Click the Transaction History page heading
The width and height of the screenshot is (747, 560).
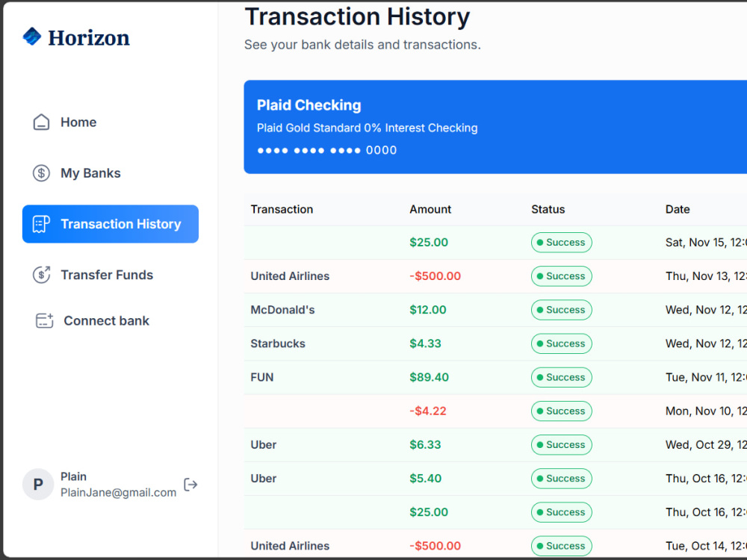pyautogui.click(x=357, y=16)
